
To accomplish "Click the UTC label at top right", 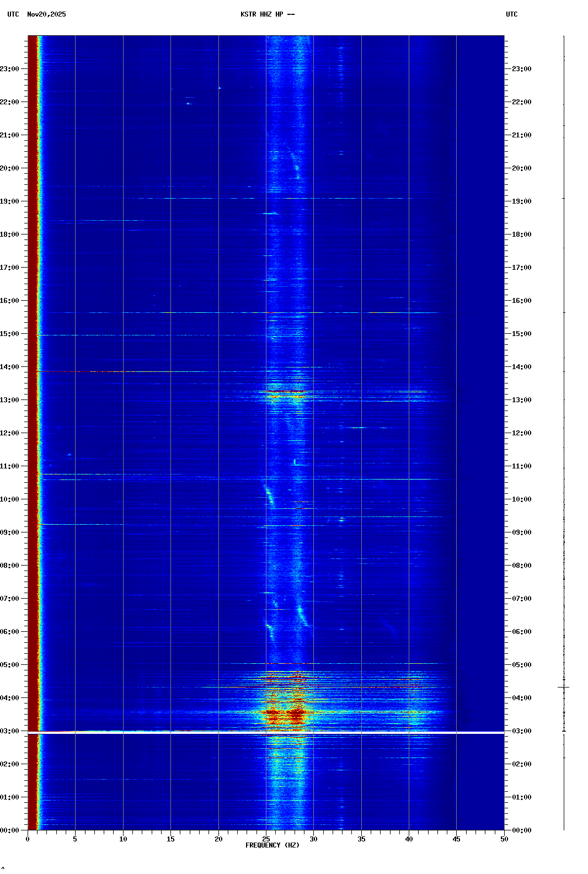I will (x=511, y=14).
